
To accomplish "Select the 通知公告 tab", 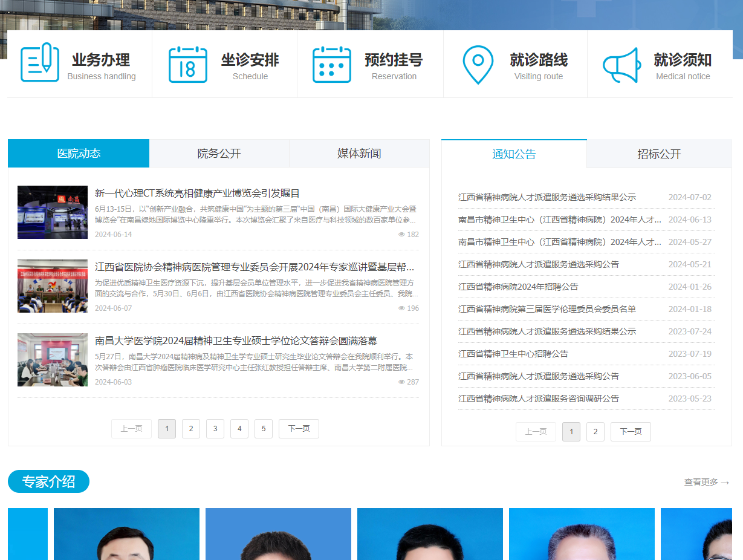I will [514, 154].
